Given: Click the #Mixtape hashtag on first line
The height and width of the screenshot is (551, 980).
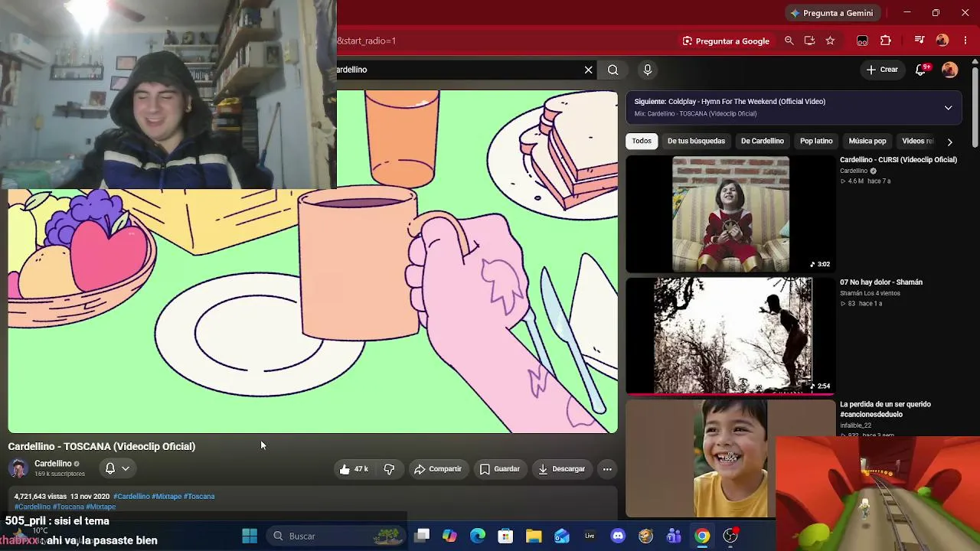Looking at the screenshot, I should click(x=166, y=497).
